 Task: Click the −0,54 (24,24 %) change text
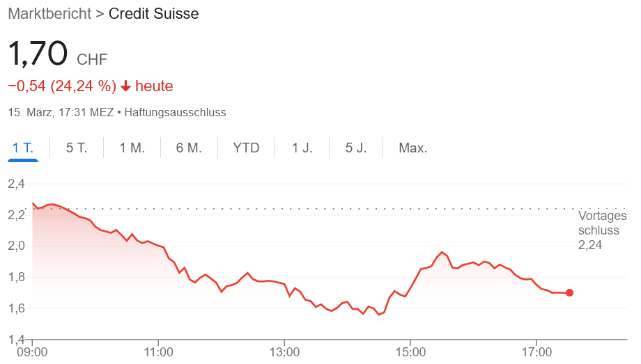point(62,86)
